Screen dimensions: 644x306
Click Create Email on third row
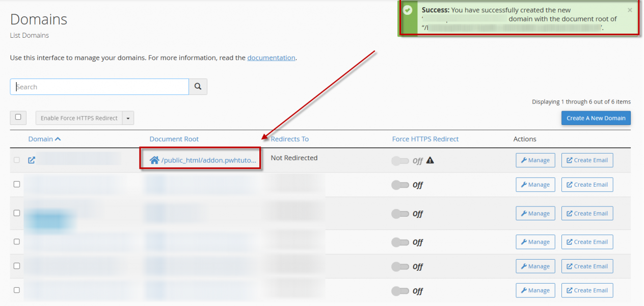587,214
